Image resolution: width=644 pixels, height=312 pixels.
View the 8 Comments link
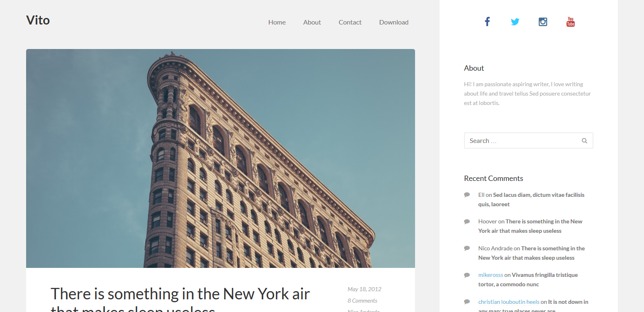click(362, 301)
